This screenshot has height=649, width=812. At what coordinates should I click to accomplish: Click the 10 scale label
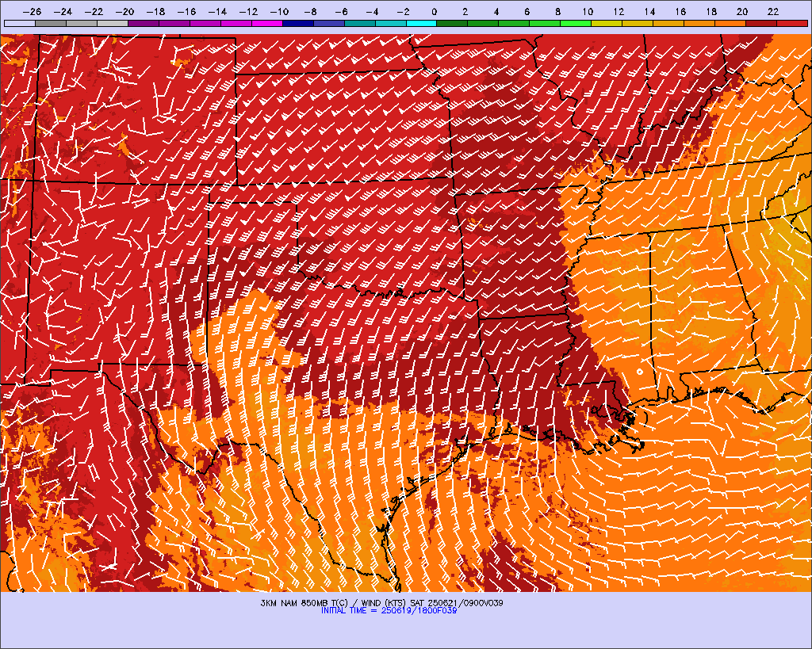pos(588,12)
